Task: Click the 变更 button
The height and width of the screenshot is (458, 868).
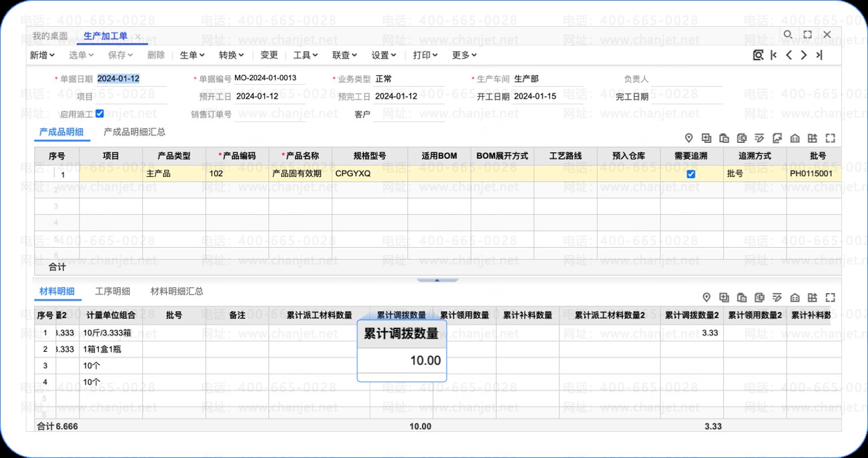Action: 269,55
